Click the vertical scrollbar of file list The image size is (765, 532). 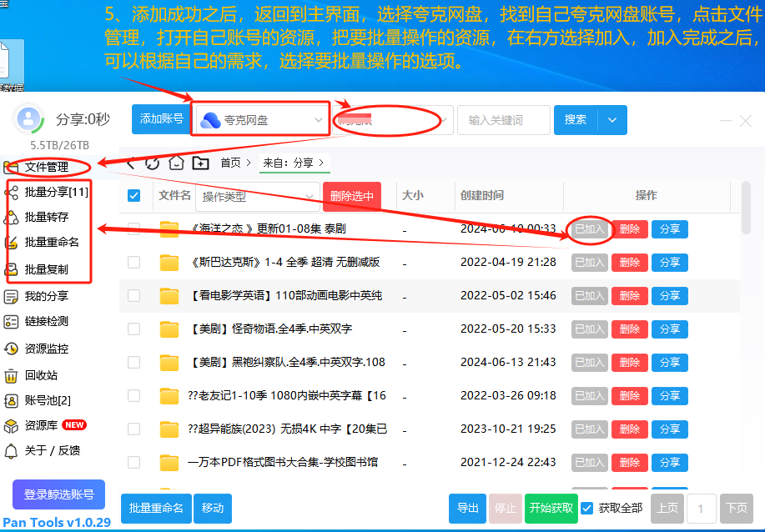[x=746, y=208]
